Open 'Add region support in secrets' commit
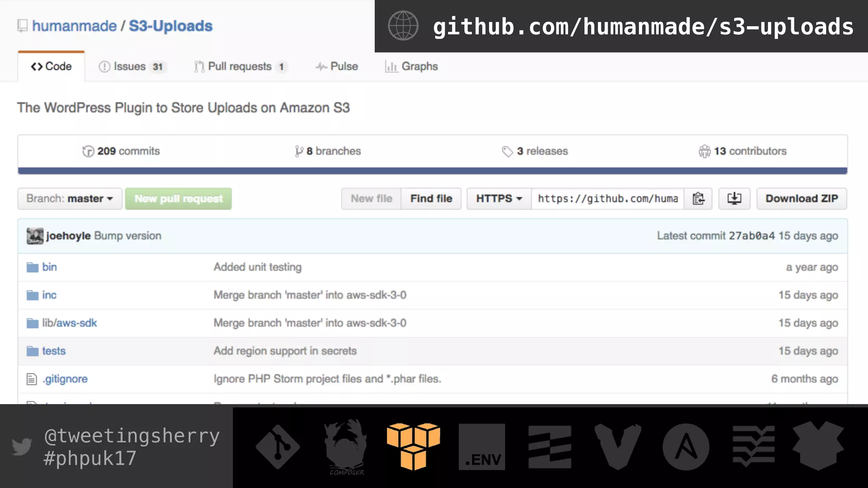 pyautogui.click(x=285, y=351)
